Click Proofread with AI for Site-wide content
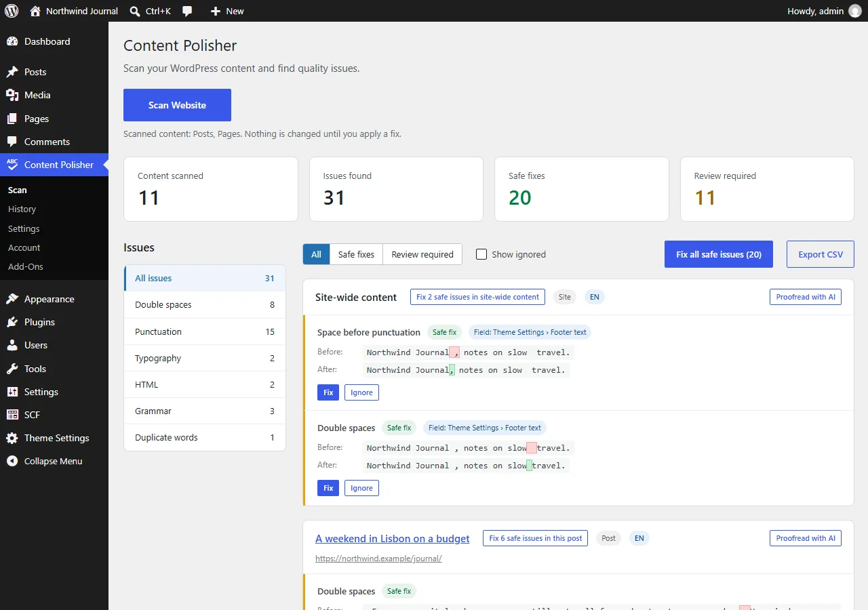The image size is (868, 610). tap(806, 297)
